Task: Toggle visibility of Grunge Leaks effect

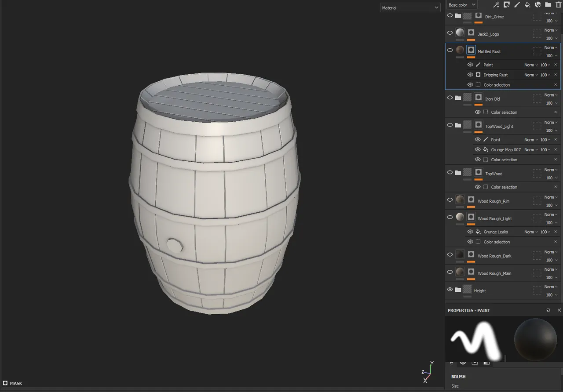Action: (x=470, y=232)
